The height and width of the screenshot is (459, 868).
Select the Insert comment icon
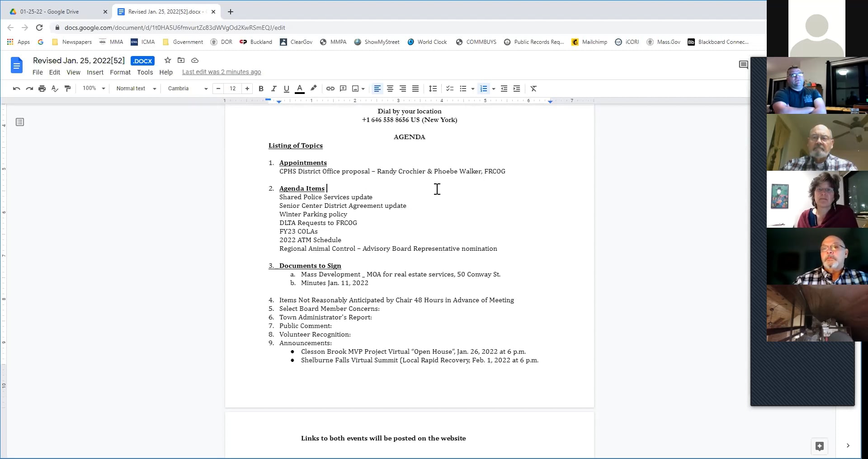pos(343,89)
